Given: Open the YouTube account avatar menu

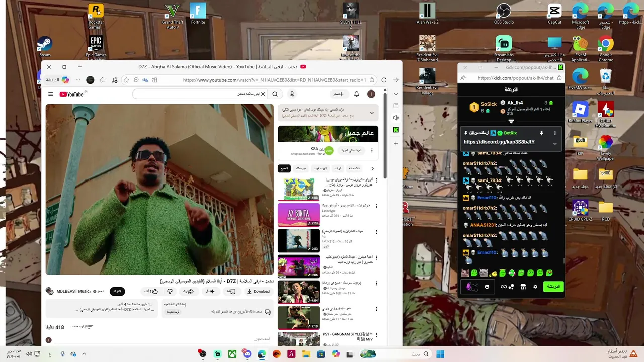Looking at the screenshot, I should point(371,94).
